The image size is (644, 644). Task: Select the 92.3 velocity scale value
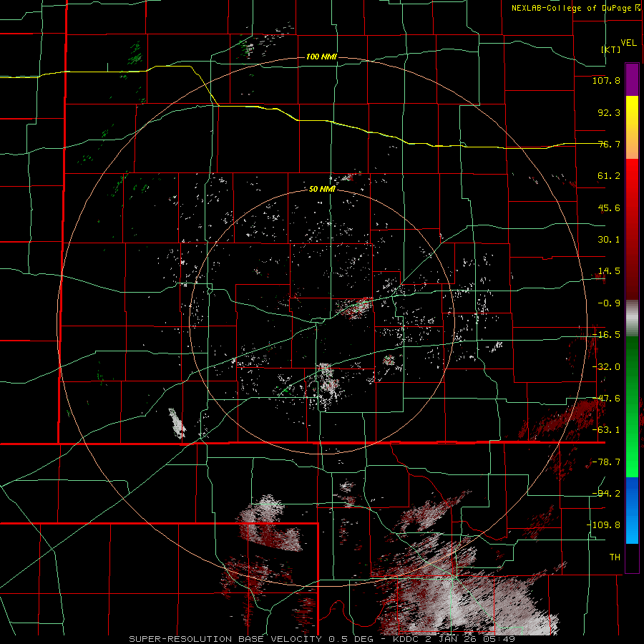[609, 112]
